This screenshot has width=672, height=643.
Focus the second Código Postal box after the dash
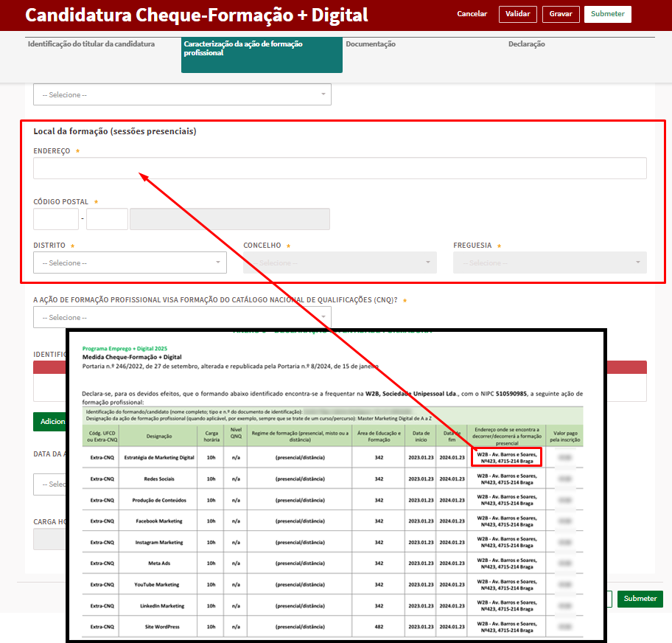107,219
